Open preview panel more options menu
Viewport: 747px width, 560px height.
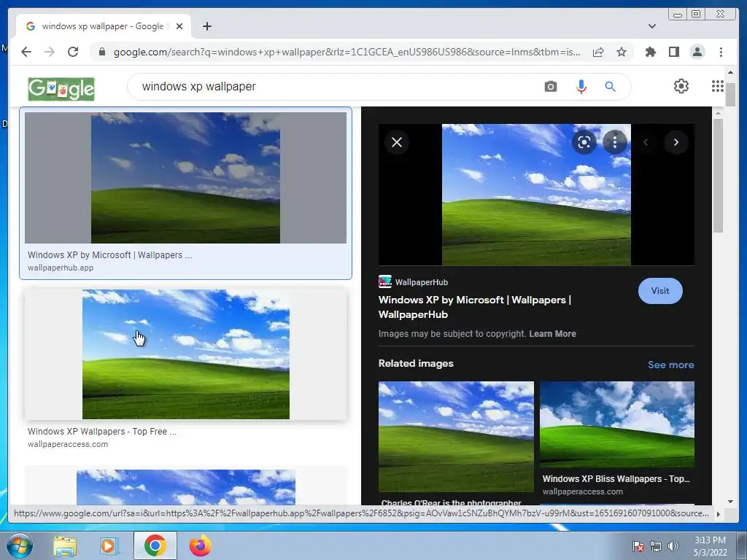614,142
